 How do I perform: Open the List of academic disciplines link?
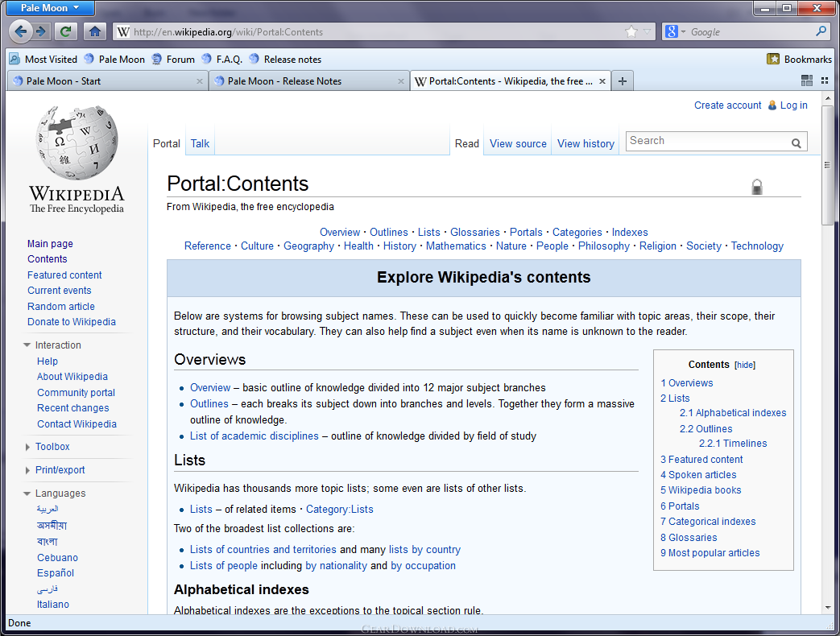(x=254, y=436)
